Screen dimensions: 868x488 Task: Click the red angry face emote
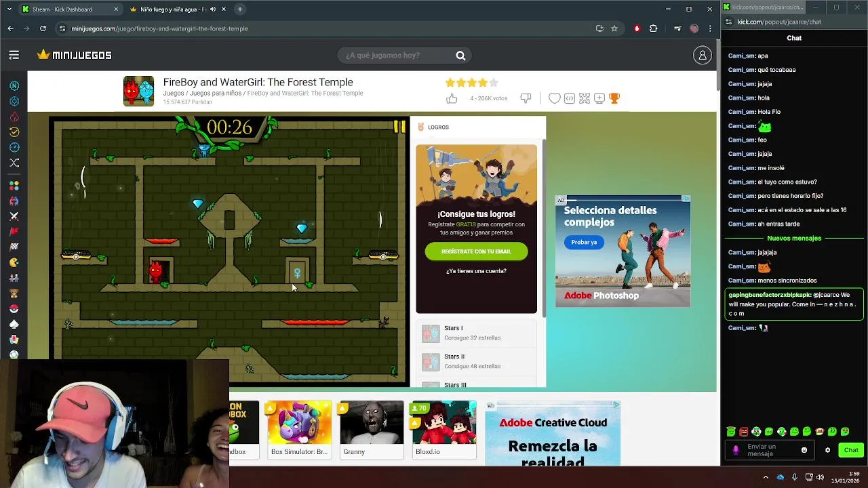[743, 432]
